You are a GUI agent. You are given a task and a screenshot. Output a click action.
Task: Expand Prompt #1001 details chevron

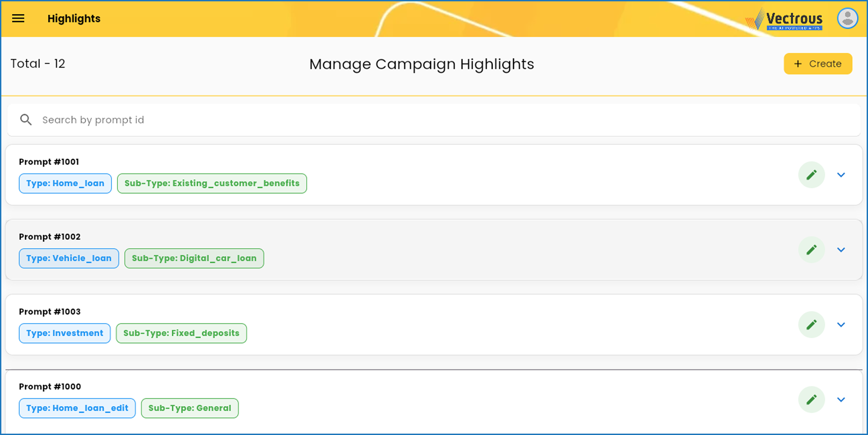click(841, 175)
